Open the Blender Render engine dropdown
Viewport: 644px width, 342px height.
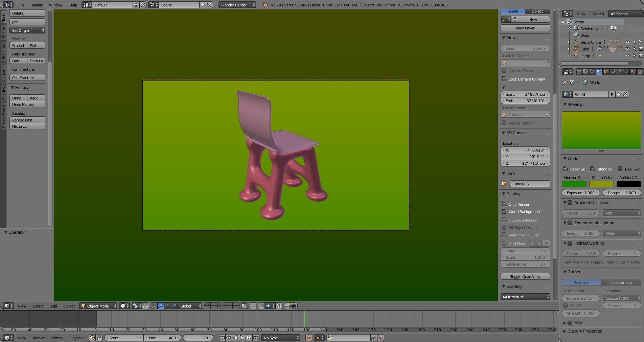237,5
